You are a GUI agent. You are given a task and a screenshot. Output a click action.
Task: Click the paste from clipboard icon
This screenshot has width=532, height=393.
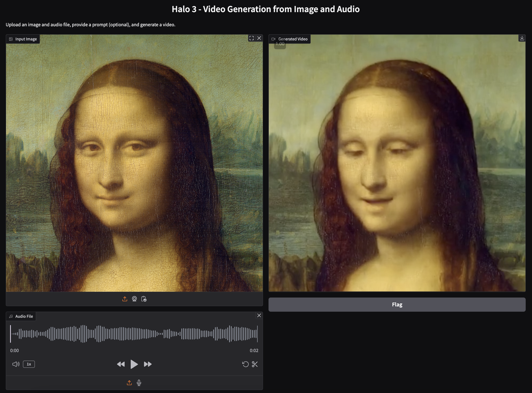(144, 299)
